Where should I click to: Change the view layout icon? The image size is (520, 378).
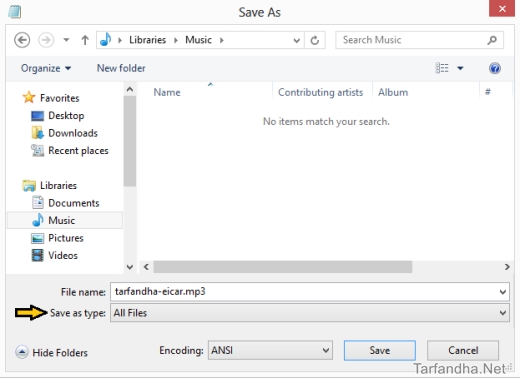pyautogui.click(x=442, y=68)
